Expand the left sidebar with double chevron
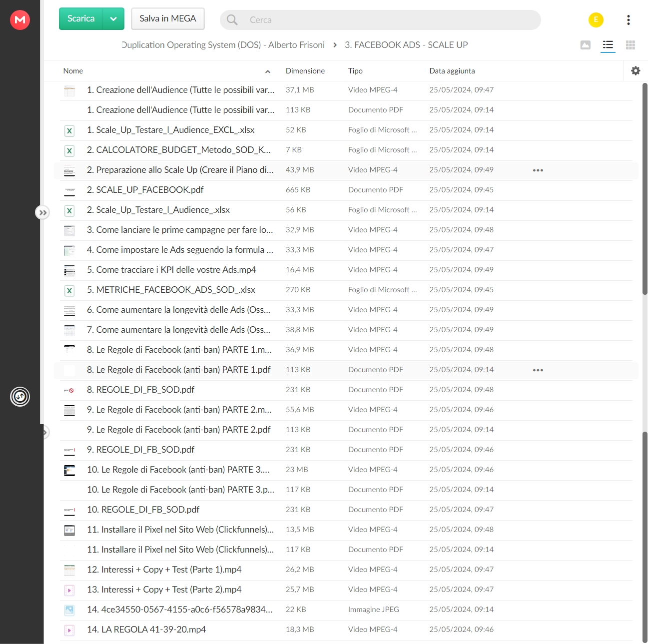Image resolution: width=648 pixels, height=644 pixels. 43,213
